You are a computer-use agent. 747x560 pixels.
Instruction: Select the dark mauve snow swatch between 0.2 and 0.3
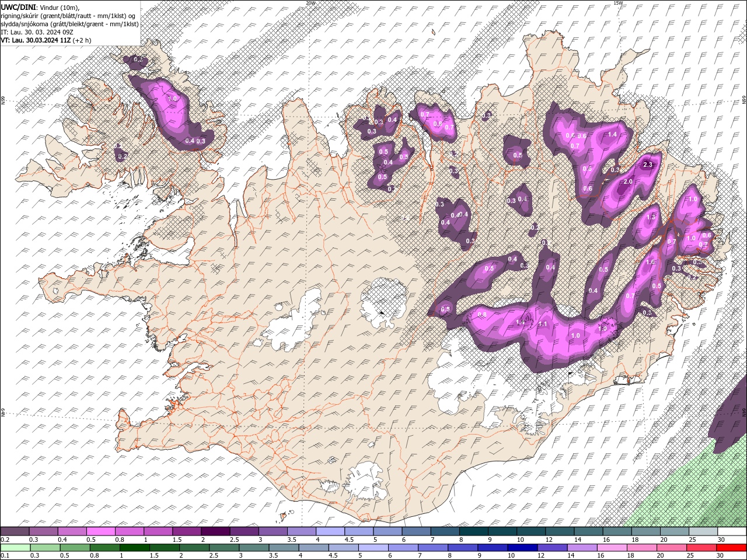pyautogui.click(x=15, y=531)
